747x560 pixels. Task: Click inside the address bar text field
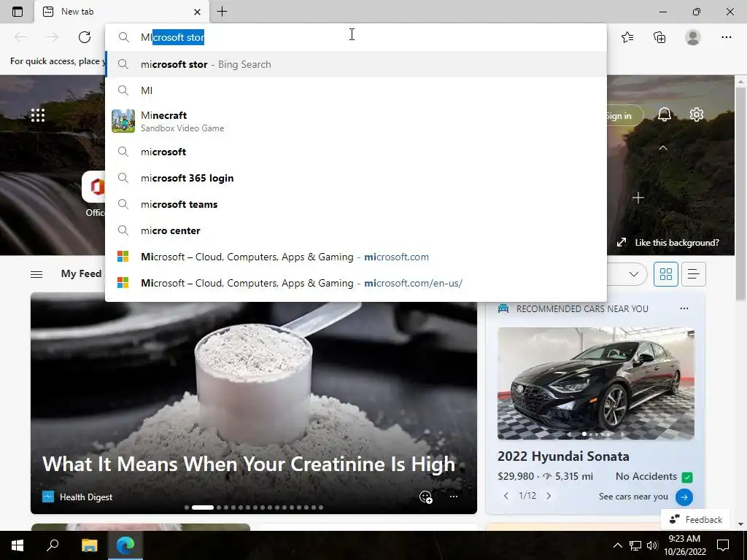(356, 37)
